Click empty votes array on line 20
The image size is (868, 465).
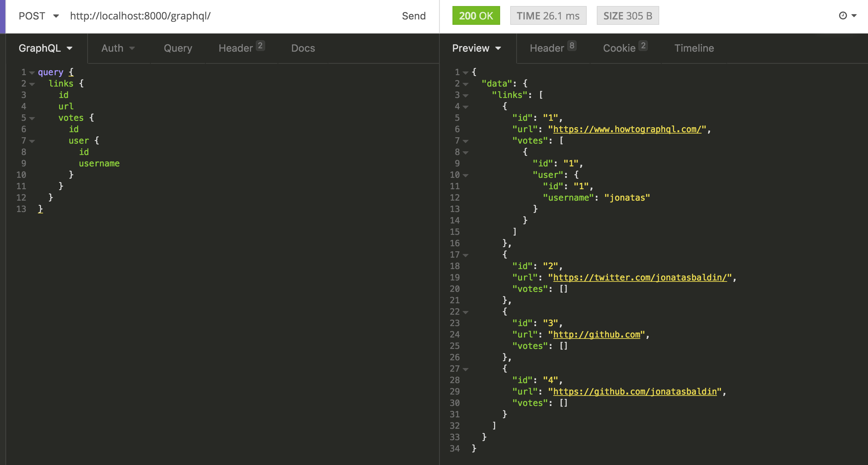click(564, 289)
